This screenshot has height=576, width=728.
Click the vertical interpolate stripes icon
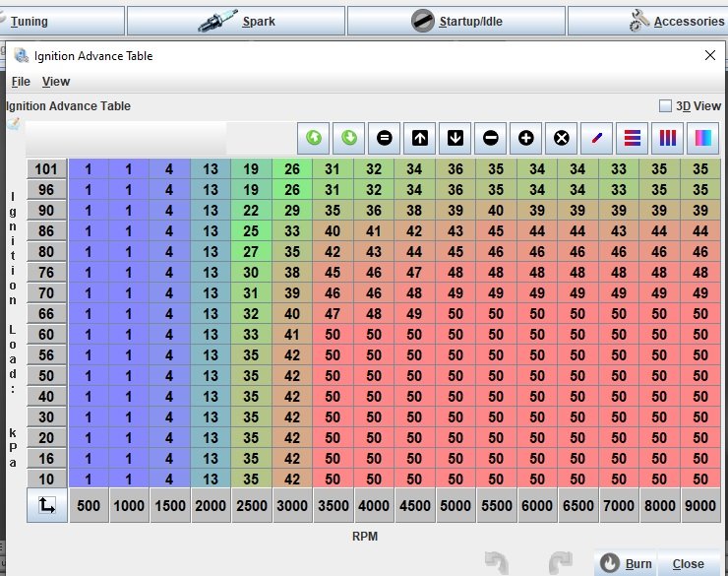pos(668,138)
